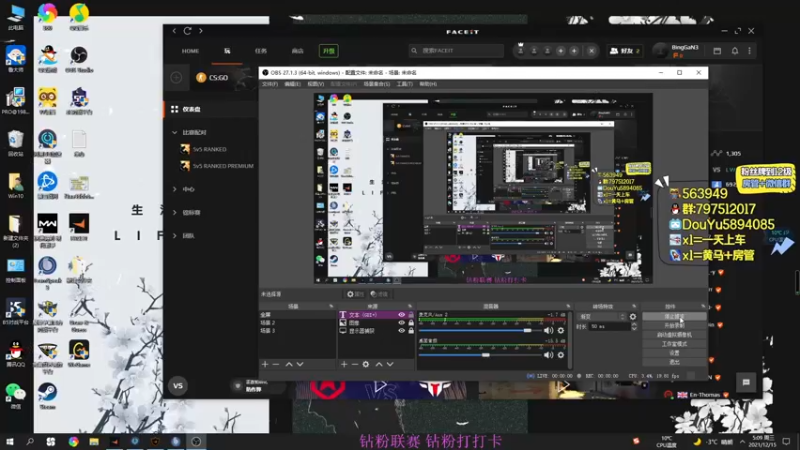The image size is (800, 450).
Task: Open Steam desktop shortcut
Action: pos(47,395)
